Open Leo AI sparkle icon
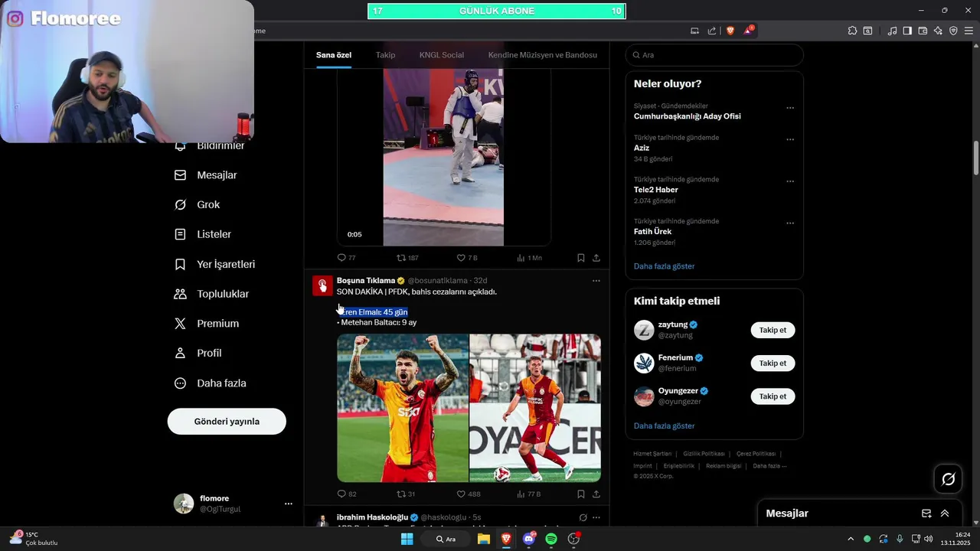 point(938,31)
